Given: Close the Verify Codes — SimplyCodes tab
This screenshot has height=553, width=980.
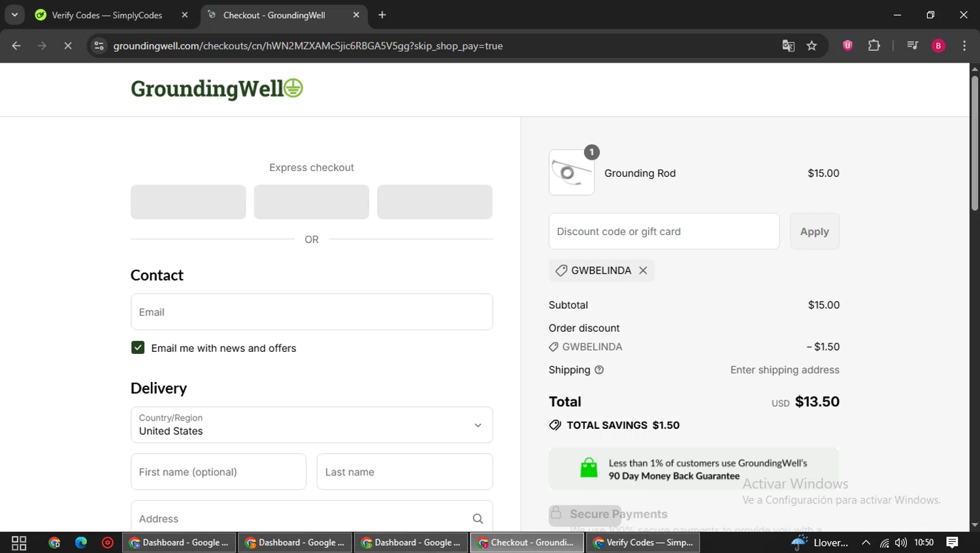Looking at the screenshot, I should pyautogui.click(x=185, y=15).
